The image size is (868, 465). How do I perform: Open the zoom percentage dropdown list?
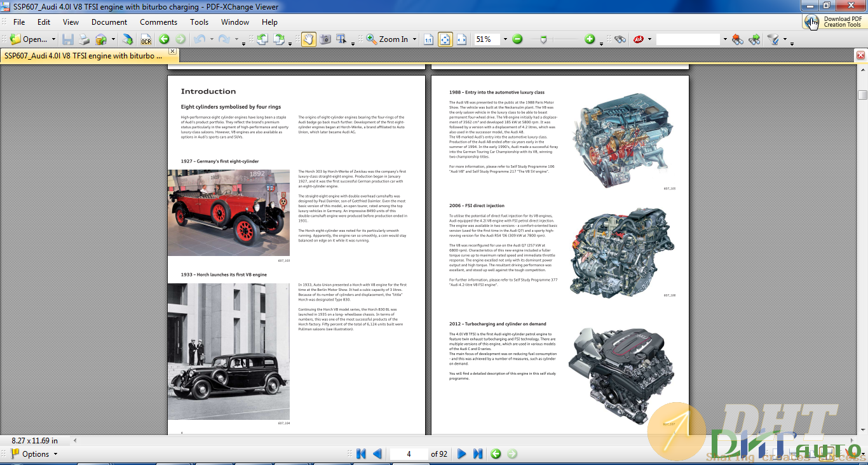[x=505, y=39]
